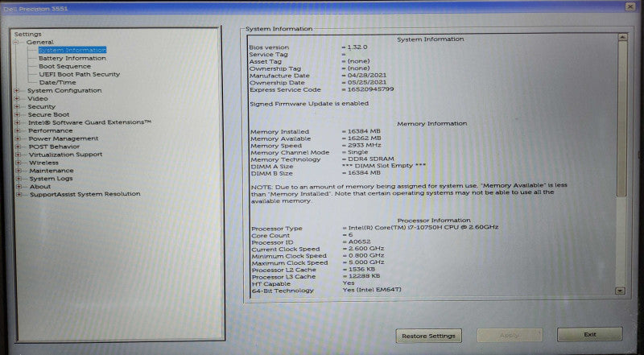644x355 pixels.
Task: Select the System Logs label
Action: [x=51, y=179]
